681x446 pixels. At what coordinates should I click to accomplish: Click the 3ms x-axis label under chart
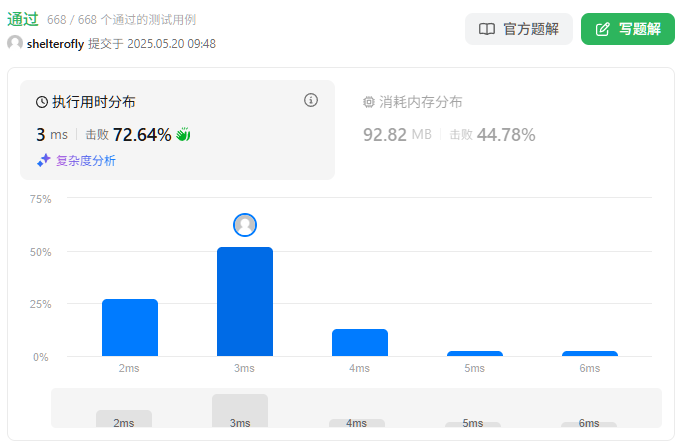[x=244, y=368]
